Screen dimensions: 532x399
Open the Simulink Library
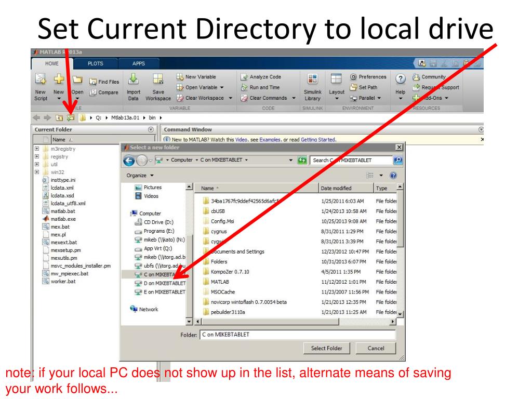[312, 87]
